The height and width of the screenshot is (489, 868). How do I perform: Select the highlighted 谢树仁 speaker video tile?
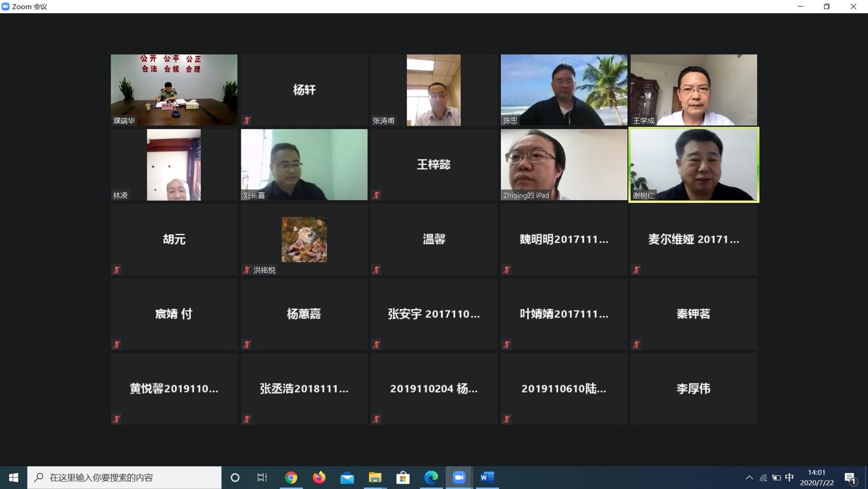pyautogui.click(x=694, y=165)
